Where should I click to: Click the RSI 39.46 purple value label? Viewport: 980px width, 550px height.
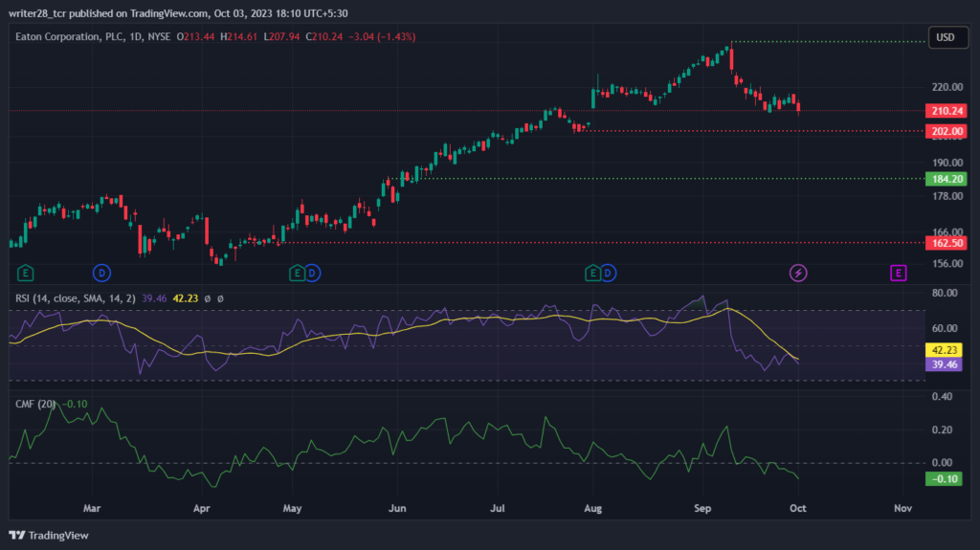point(944,364)
